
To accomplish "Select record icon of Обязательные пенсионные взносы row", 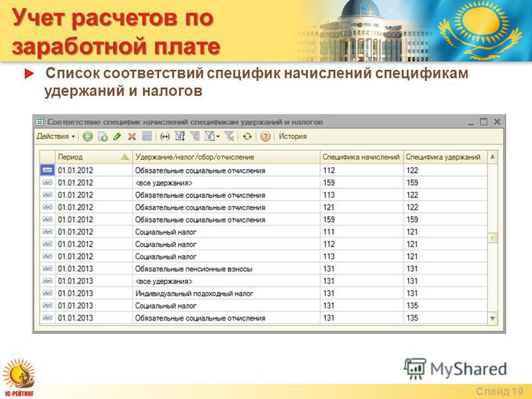I will point(47,269).
